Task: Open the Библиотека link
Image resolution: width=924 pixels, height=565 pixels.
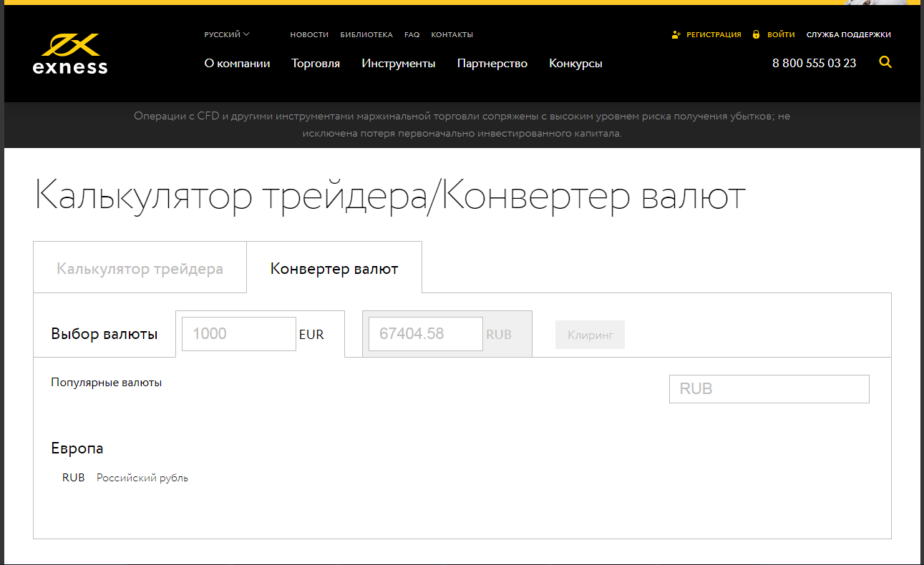Action: pos(366,34)
